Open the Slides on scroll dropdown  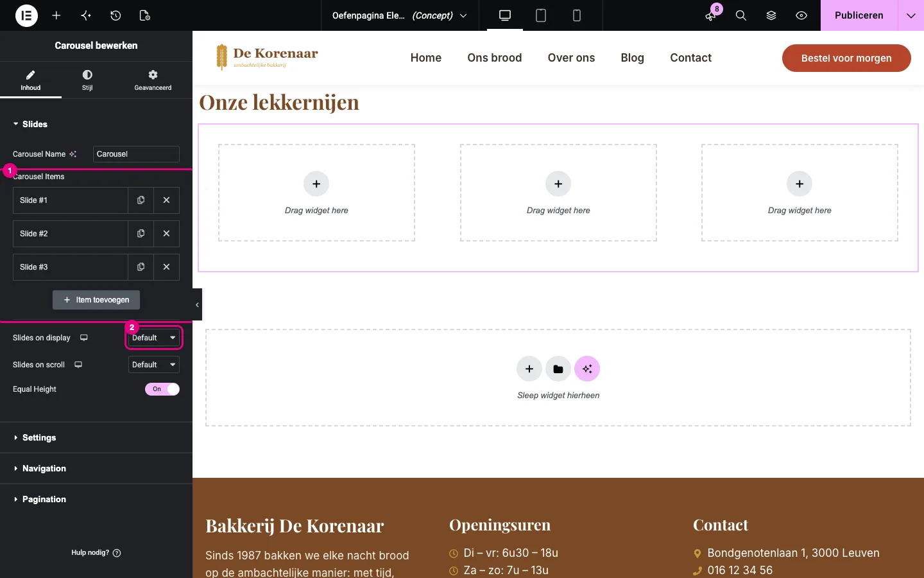[154, 365]
